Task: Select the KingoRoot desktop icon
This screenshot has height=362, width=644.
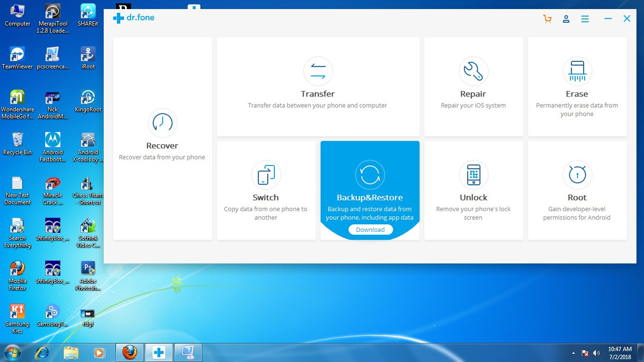Action: (x=88, y=101)
